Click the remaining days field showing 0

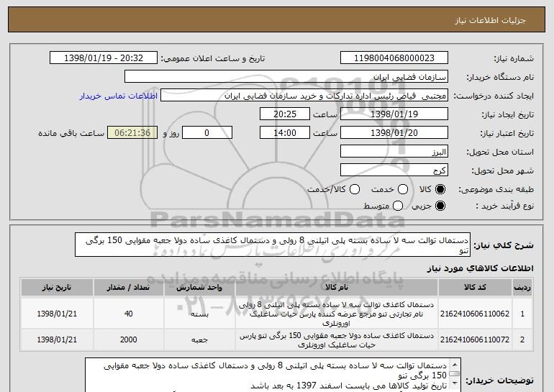(207, 133)
